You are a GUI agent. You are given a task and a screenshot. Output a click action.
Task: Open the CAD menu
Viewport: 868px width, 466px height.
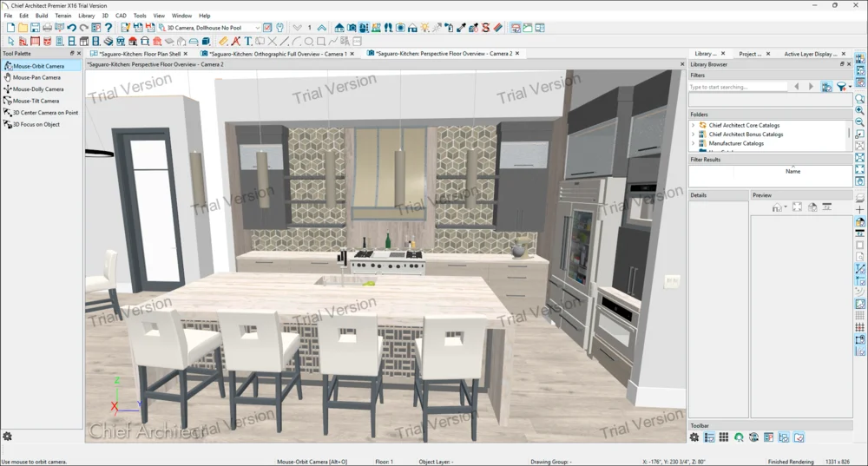click(121, 16)
